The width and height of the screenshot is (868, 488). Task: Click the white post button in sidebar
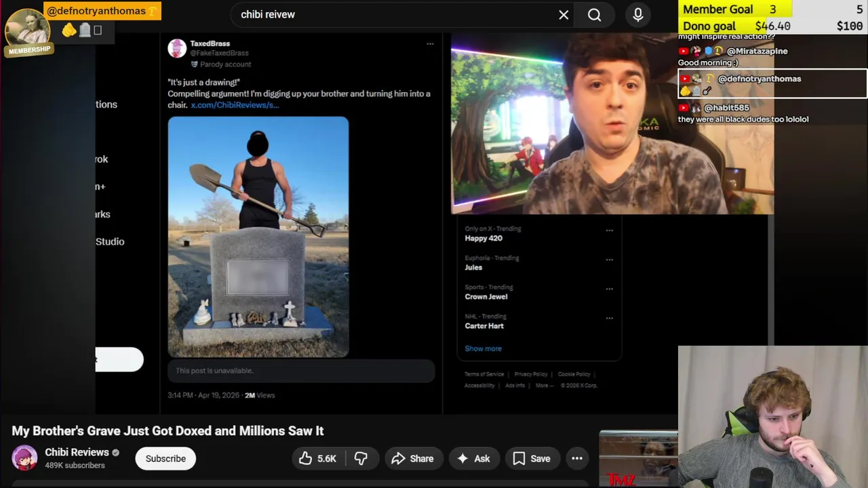119,360
